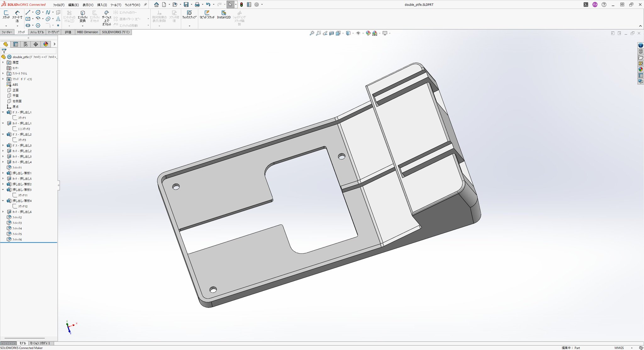Expand the 履歴 (History) folder
Screen dimensions: 644x350
coord(3,63)
